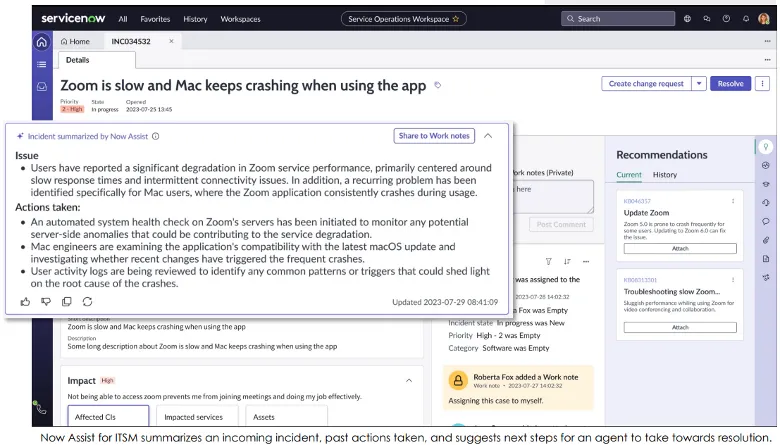Click Share to Work notes
The height and width of the screenshot is (445, 780).
coord(434,136)
